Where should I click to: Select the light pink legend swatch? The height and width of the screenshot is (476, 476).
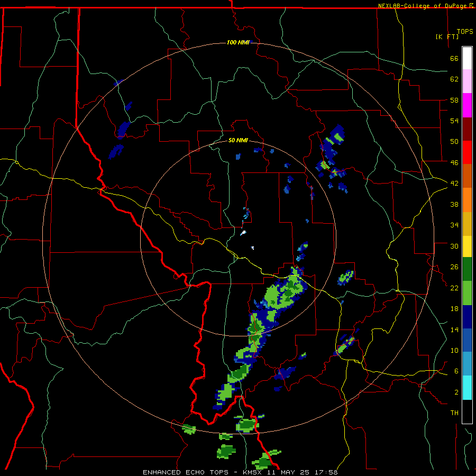[467, 81]
